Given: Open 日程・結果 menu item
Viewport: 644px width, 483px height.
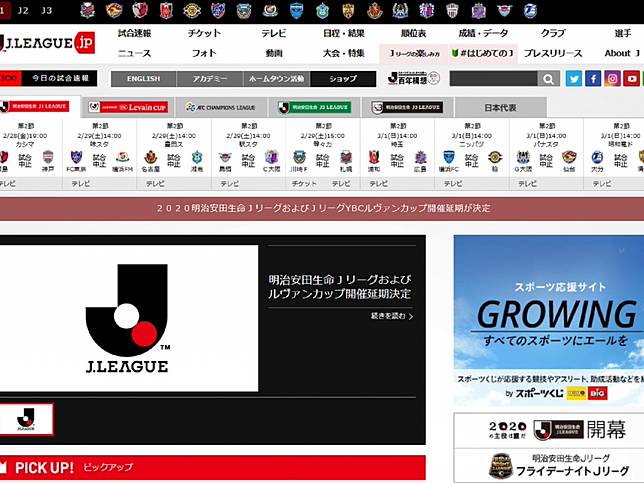Looking at the screenshot, I should tap(344, 33).
